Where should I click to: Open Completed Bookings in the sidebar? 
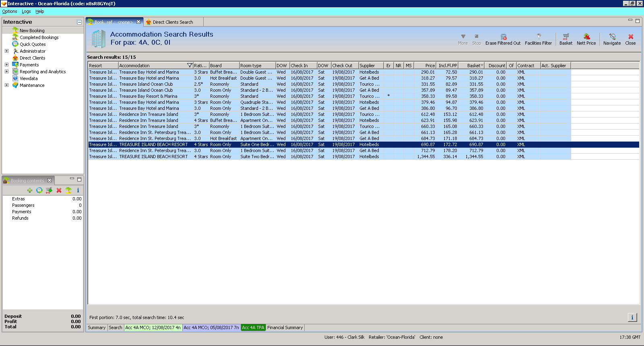coord(39,37)
